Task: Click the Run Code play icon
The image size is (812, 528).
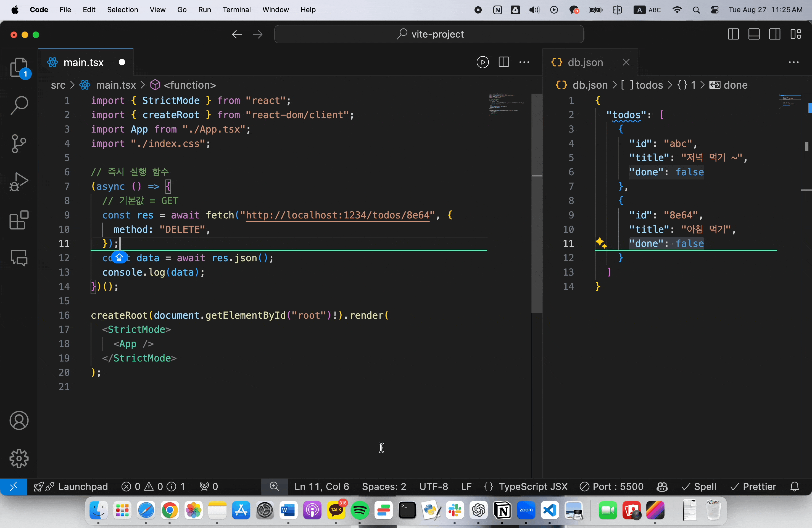Action: [x=483, y=62]
